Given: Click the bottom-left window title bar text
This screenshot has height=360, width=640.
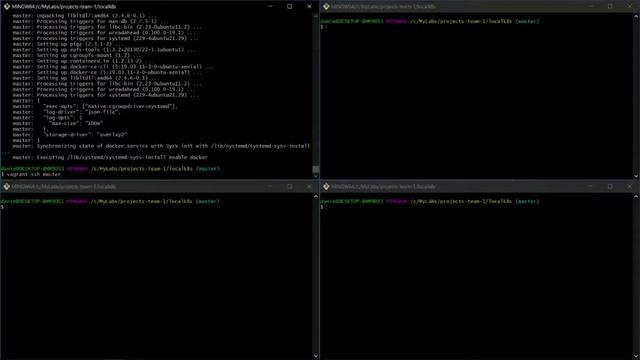Looking at the screenshot, I should [64, 187].
